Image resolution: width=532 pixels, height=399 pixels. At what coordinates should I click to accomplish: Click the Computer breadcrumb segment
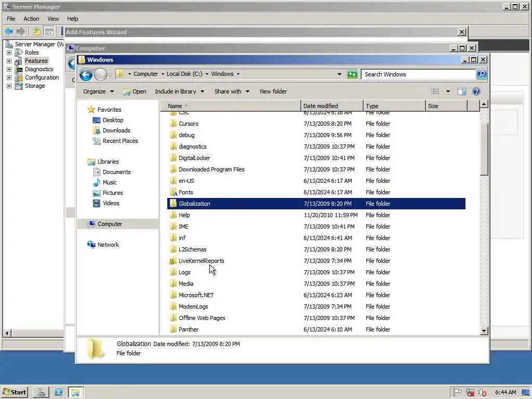click(145, 74)
